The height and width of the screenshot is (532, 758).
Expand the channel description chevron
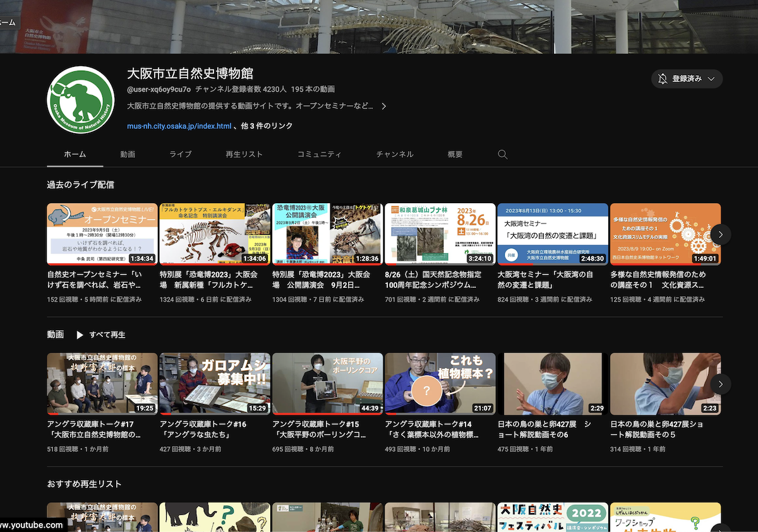pos(383,106)
